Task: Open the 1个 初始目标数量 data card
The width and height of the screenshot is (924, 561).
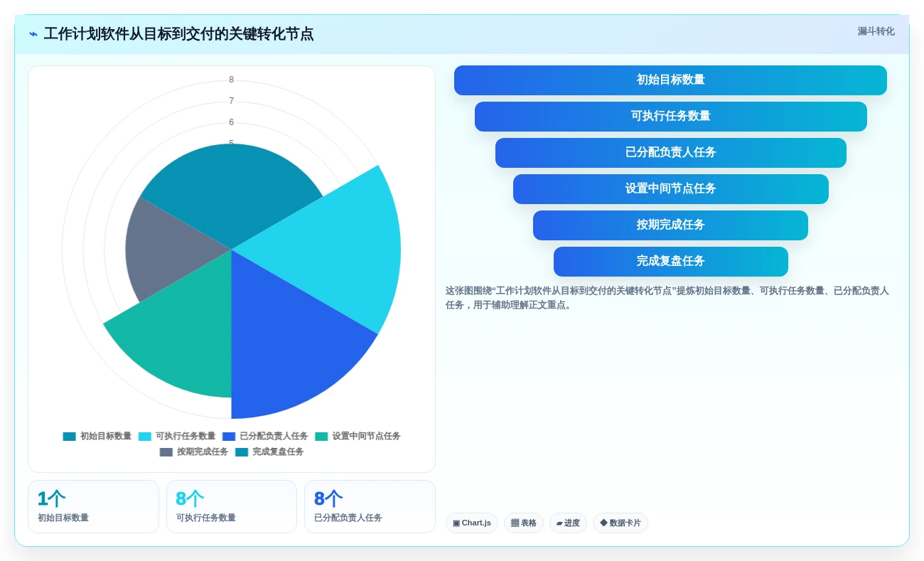Action: [93, 506]
